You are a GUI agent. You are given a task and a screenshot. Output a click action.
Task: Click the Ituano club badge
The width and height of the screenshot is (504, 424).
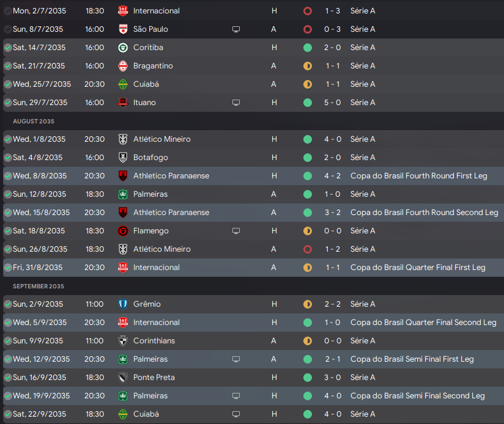[123, 103]
